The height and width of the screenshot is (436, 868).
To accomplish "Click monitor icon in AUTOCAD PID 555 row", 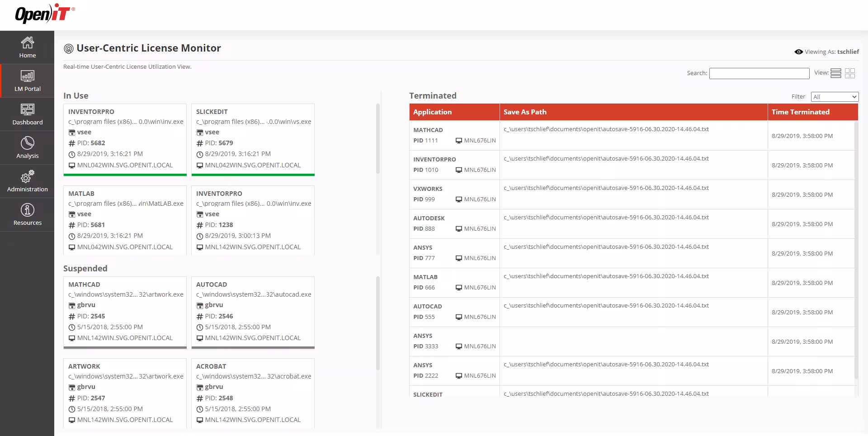I will [459, 317].
